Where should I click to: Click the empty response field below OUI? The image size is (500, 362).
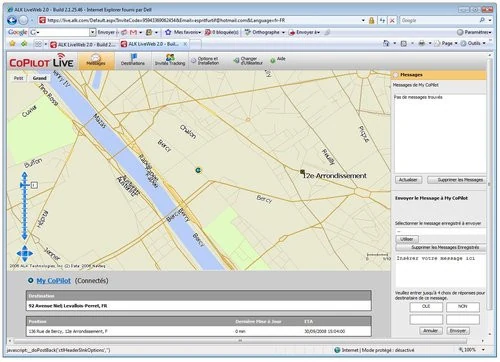click(426, 320)
